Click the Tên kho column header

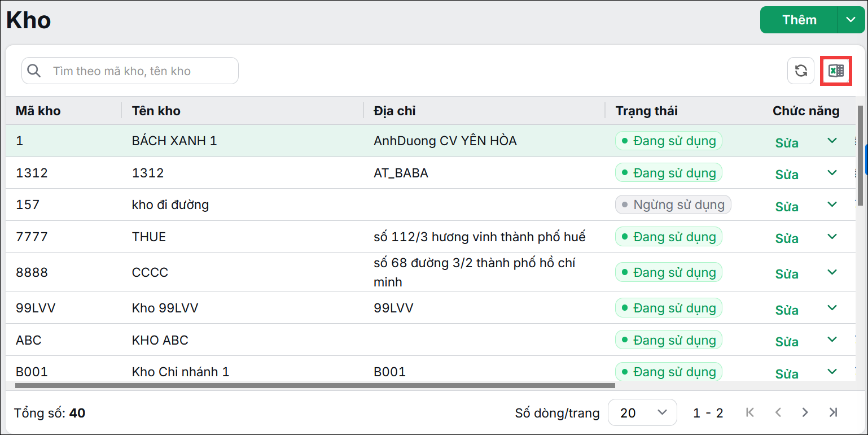[156, 111]
